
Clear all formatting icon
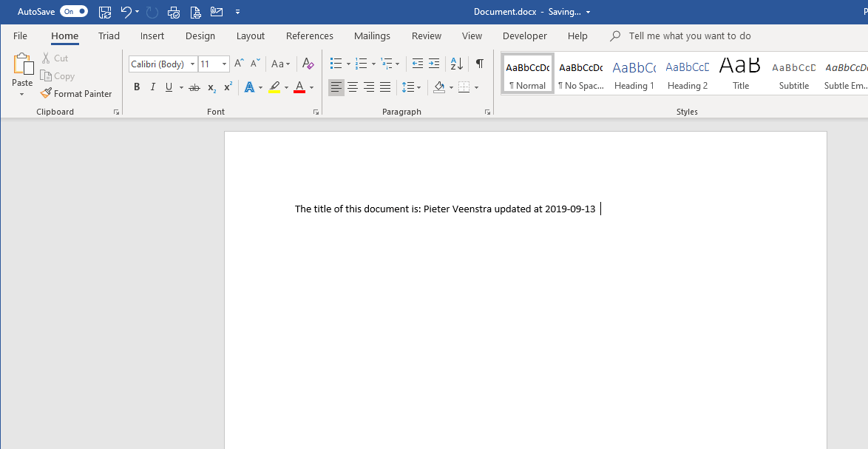(308, 64)
